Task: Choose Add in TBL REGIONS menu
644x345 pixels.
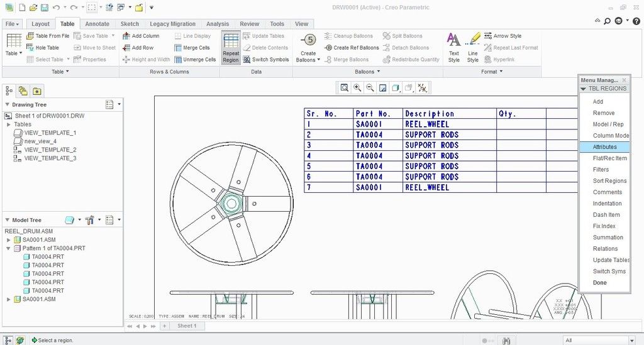Action: pyautogui.click(x=598, y=102)
